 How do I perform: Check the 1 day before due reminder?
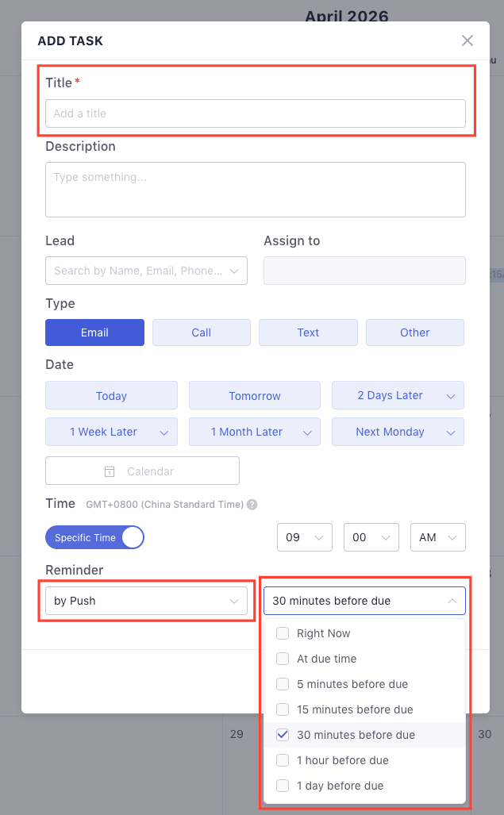[283, 786]
